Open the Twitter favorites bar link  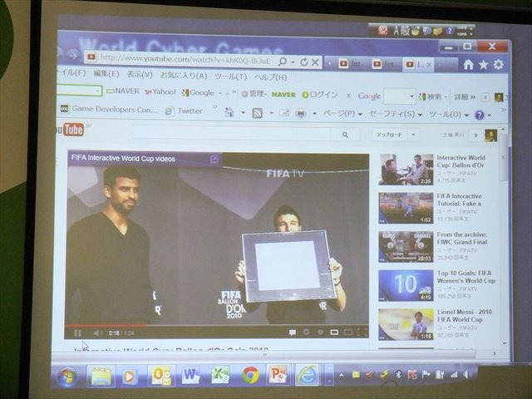tap(184, 111)
